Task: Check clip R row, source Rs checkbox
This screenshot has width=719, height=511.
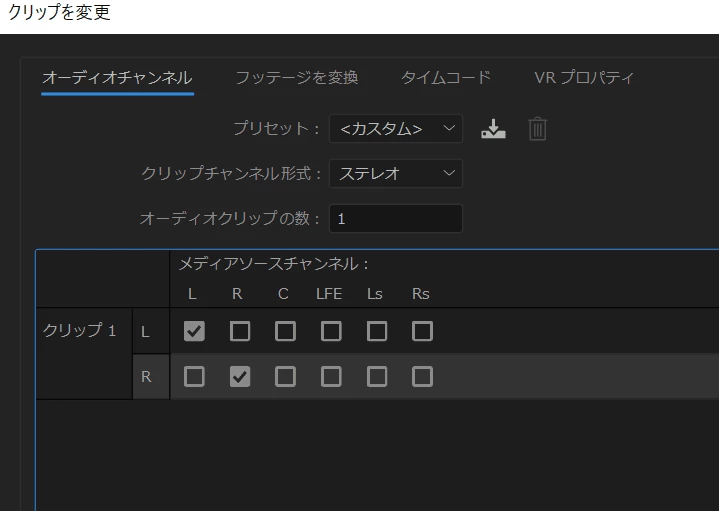Action: click(422, 377)
